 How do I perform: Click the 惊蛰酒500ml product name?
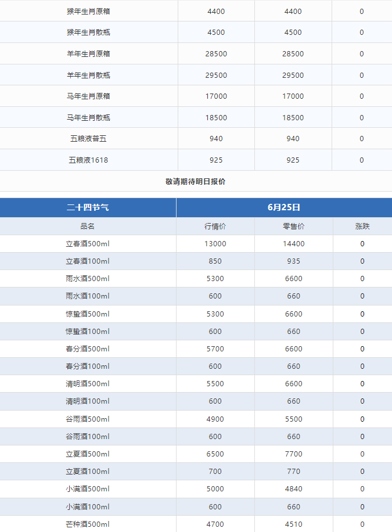[88, 314]
